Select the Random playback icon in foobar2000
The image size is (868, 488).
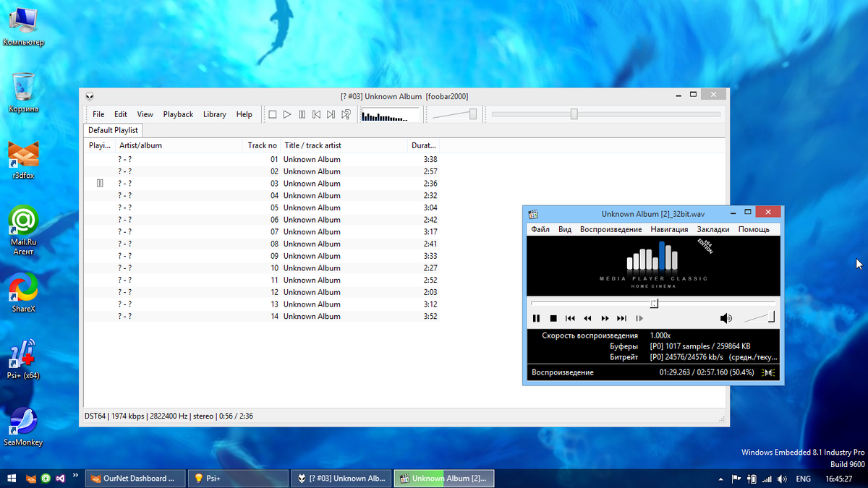click(345, 114)
